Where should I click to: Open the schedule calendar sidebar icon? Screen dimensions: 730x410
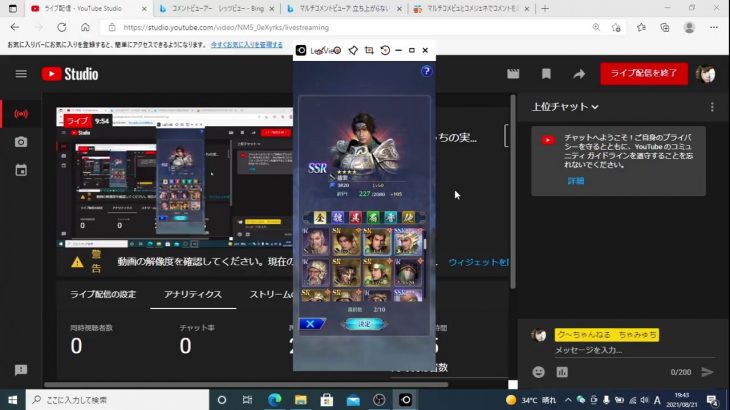pyautogui.click(x=21, y=170)
